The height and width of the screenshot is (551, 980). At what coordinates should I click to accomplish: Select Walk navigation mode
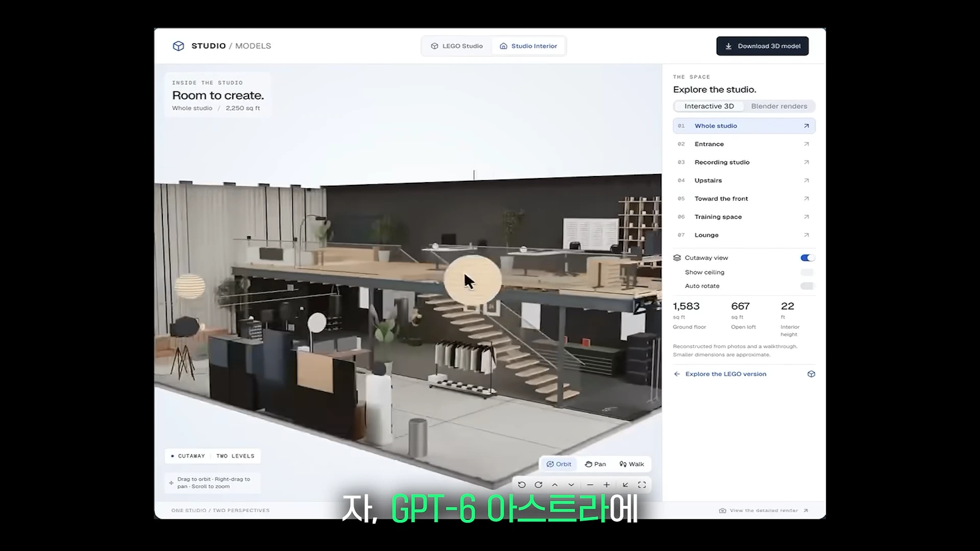click(x=632, y=464)
